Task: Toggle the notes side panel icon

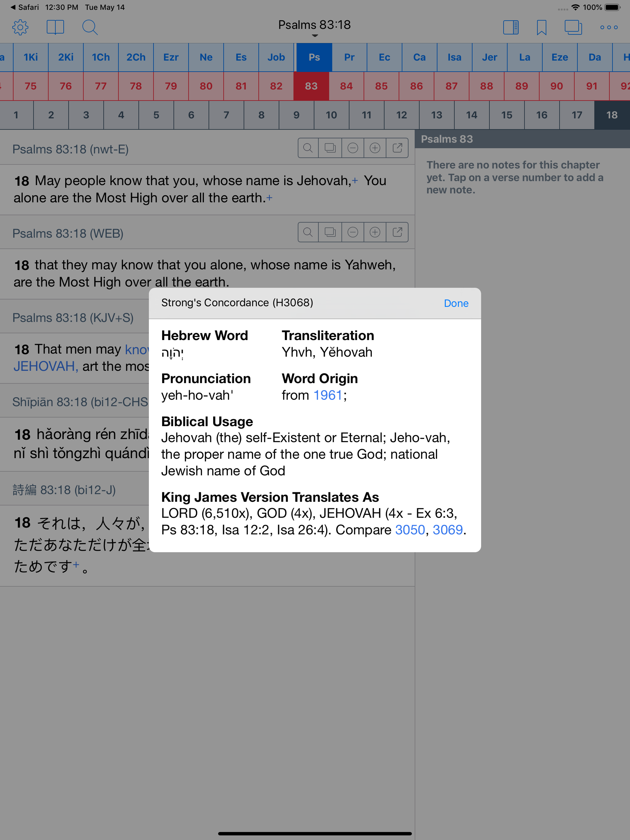Action: (x=510, y=27)
